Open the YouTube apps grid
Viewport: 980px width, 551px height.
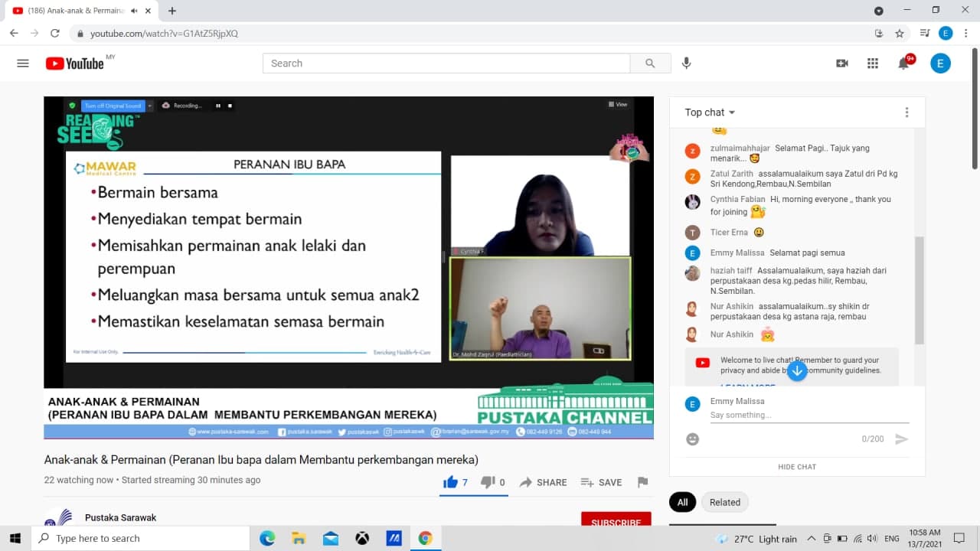(873, 64)
